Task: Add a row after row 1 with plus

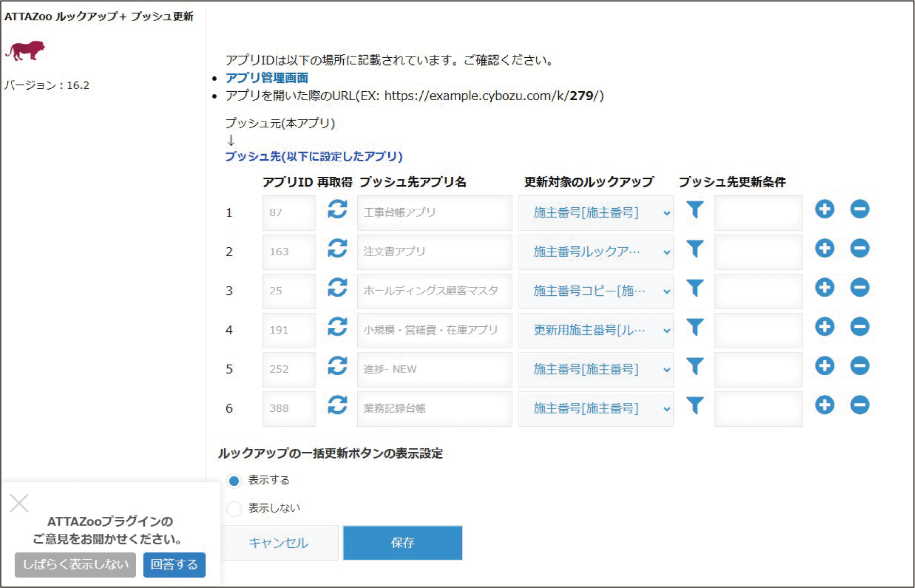Action: click(825, 209)
